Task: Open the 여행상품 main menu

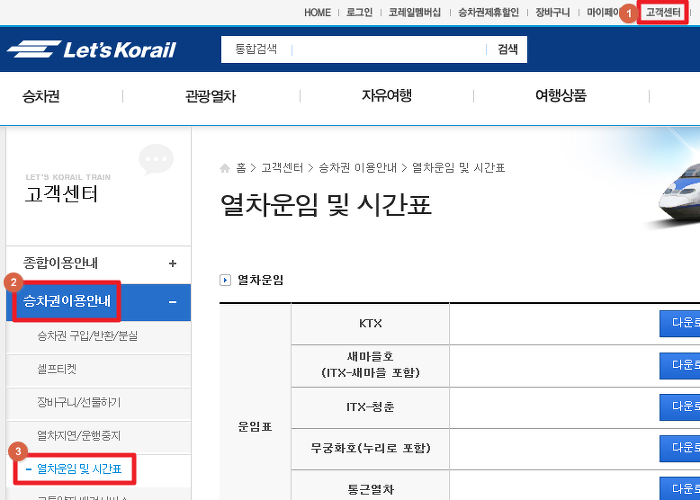Action: [561, 96]
